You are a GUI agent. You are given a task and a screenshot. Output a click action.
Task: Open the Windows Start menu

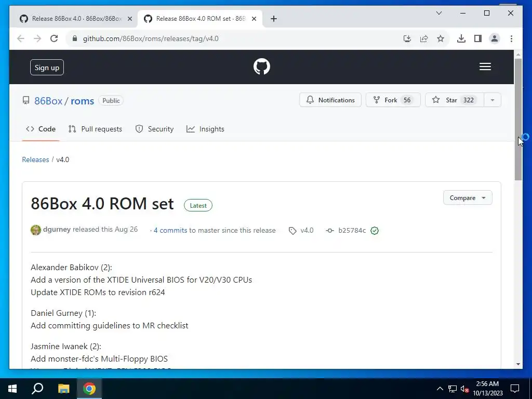pos(12,389)
